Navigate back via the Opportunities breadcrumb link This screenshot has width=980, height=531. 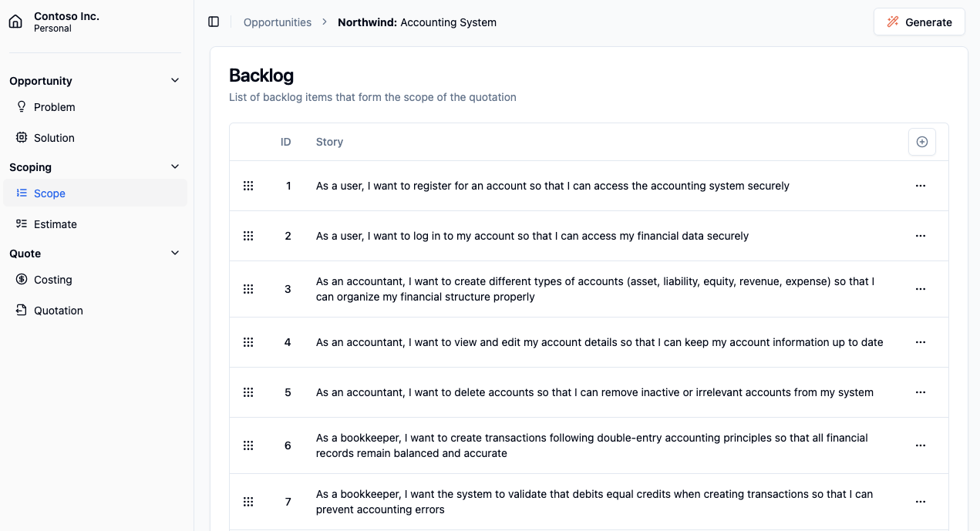pyautogui.click(x=277, y=22)
